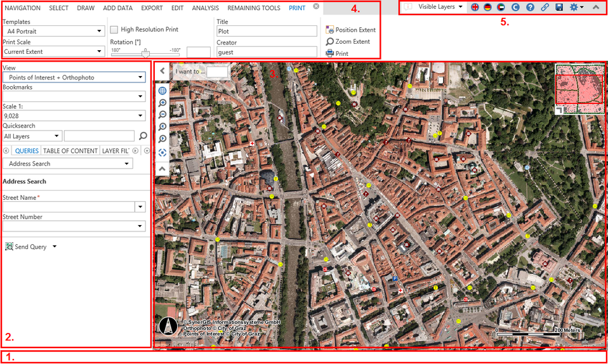Click the Send Query button

point(30,247)
